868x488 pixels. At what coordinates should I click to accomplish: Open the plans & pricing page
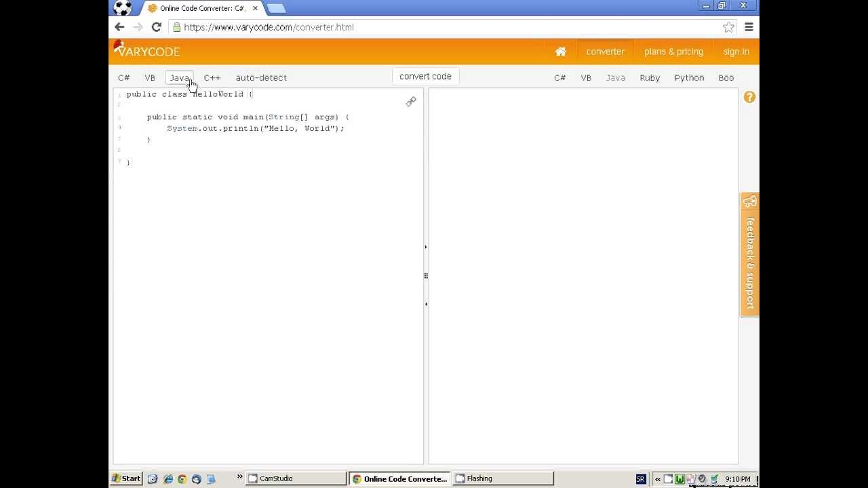pyautogui.click(x=673, y=52)
